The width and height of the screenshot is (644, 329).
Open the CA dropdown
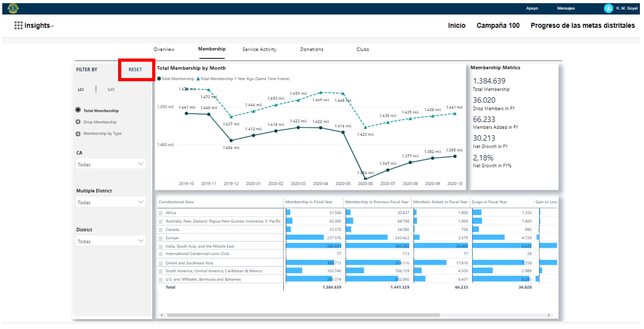[110, 164]
